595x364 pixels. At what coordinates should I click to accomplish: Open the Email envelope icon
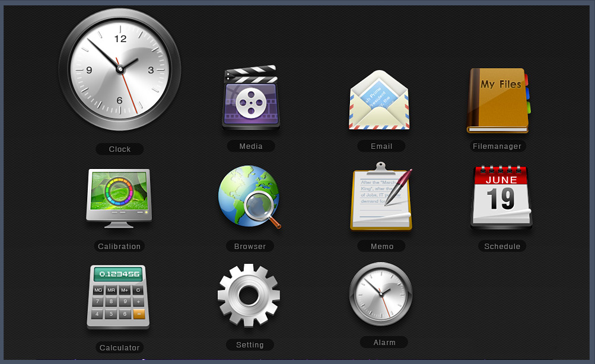click(x=379, y=100)
